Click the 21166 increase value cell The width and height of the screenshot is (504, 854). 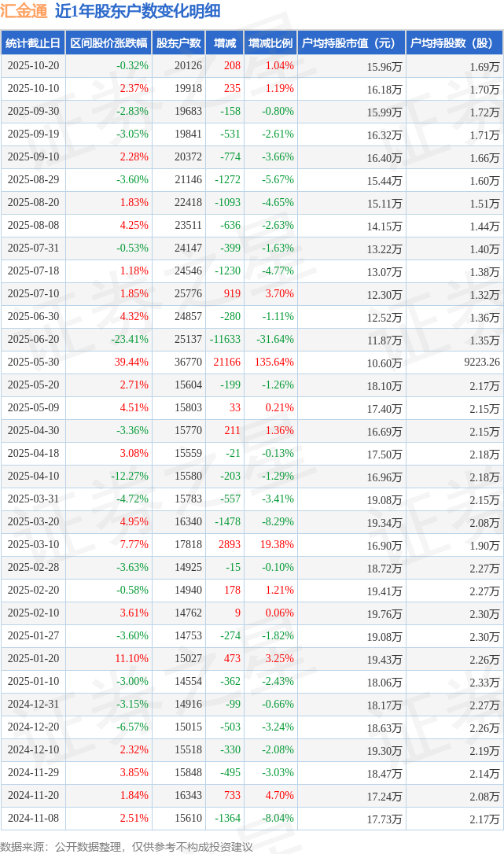coord(226,363)
